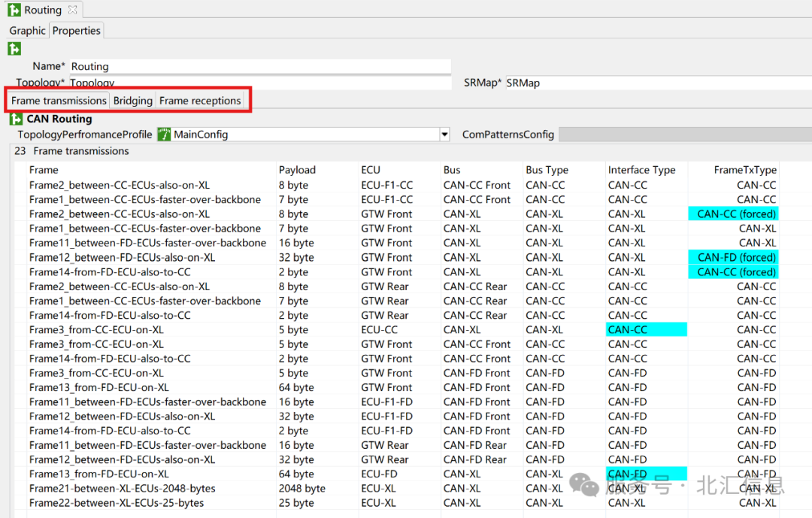The width and height of the screenshot is (812, 518).
Task: Open the Frame transmissions tab
Action: click(x=59, y=101)
